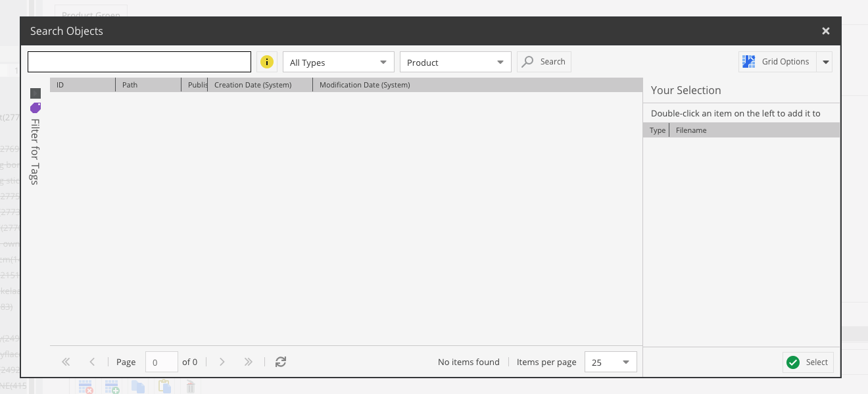Focus the search query input field
Screen dimensions: 868x394
tap(139, 62)
